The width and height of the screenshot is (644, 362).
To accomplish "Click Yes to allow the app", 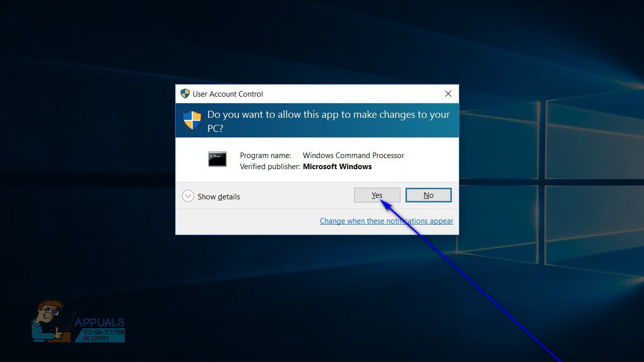I will click(x=377, y=195).
